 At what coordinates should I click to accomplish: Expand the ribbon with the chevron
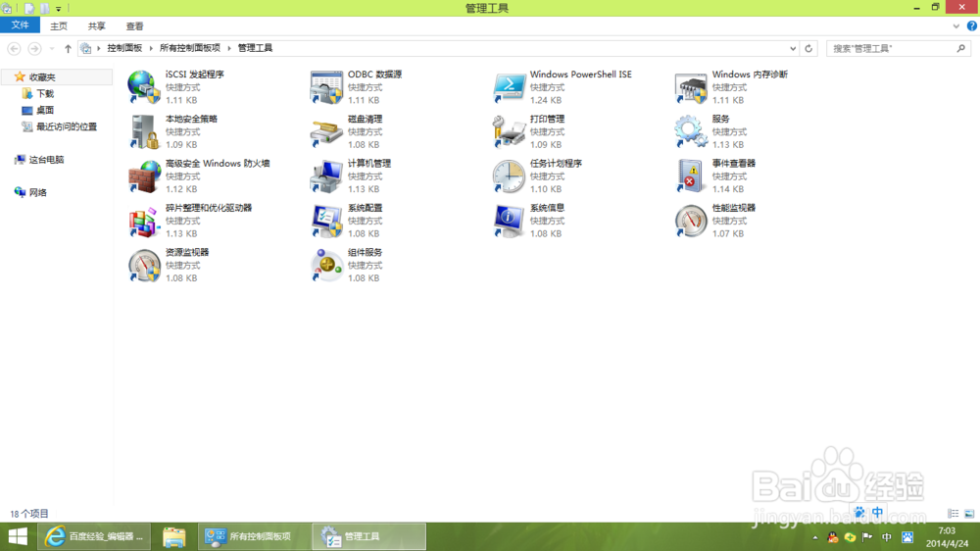click(955, 26)
